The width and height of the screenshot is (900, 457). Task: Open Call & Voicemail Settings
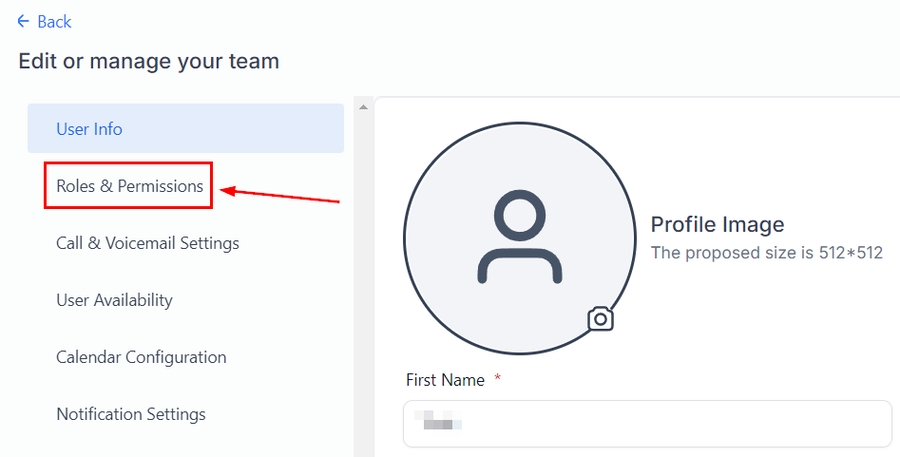[148, 243]
